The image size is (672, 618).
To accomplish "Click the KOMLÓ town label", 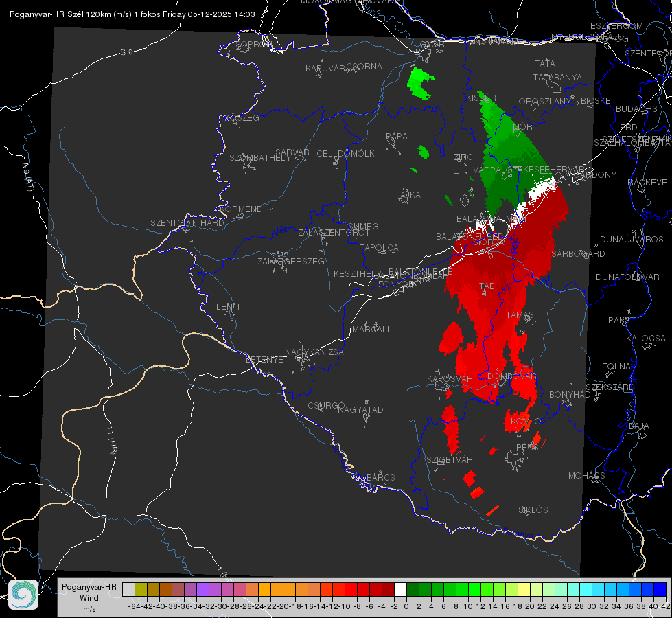I will [x=526, y=422].
